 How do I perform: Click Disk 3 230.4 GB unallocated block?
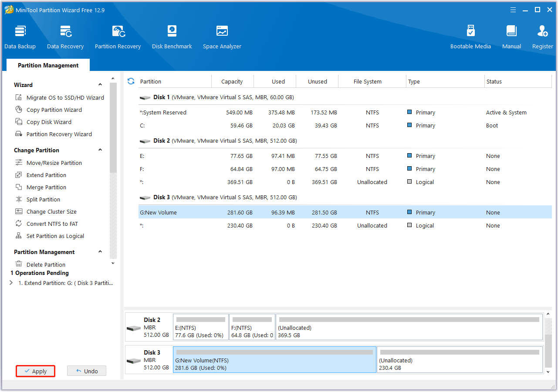(460, 359)
